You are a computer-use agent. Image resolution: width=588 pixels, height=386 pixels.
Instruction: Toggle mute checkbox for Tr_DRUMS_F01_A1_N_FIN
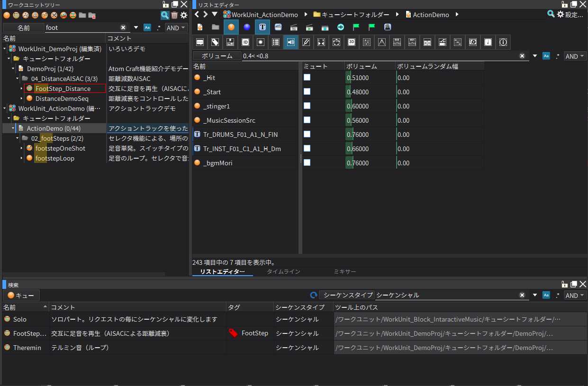(307, 134)
